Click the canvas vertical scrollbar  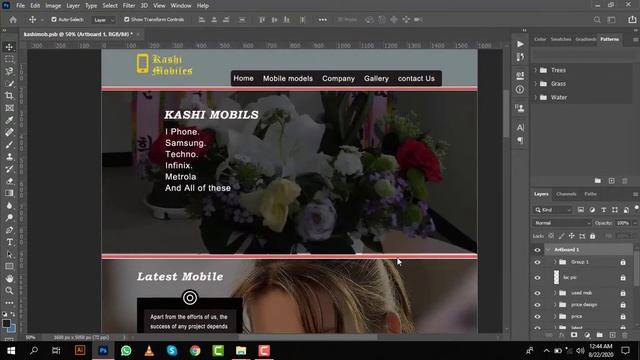click(x=506, y=114)
